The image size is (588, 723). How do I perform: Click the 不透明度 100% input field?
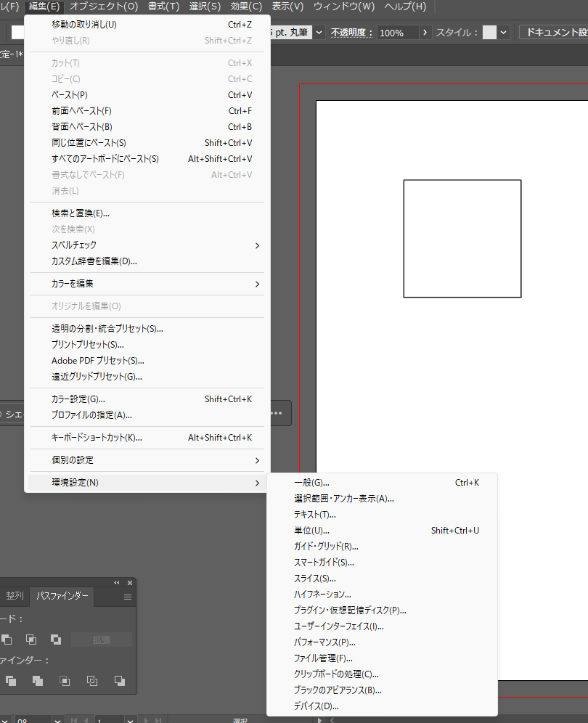pyautogui.click(x=398, y=33)
